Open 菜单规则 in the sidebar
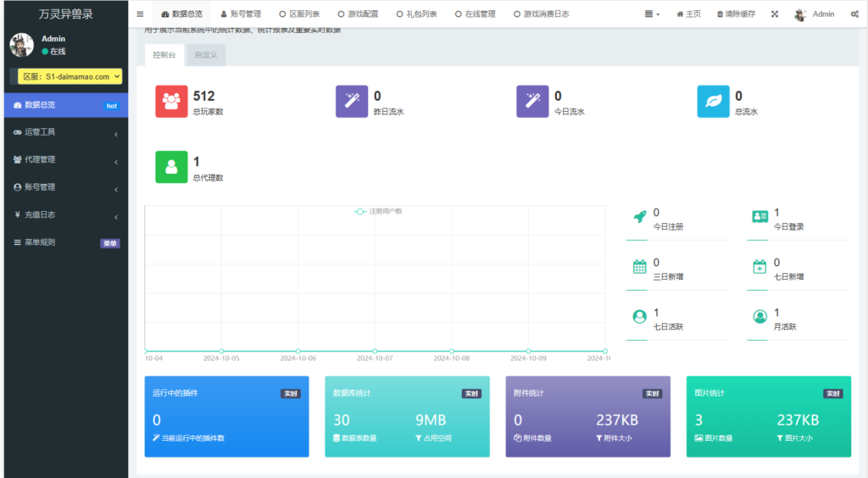 (66, 242)
